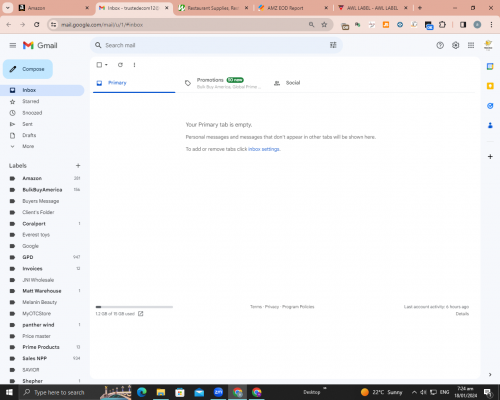Open the Prime Products label
This screenshot has width=500, height=400.
pyautogui.click(x=41, y=347)
